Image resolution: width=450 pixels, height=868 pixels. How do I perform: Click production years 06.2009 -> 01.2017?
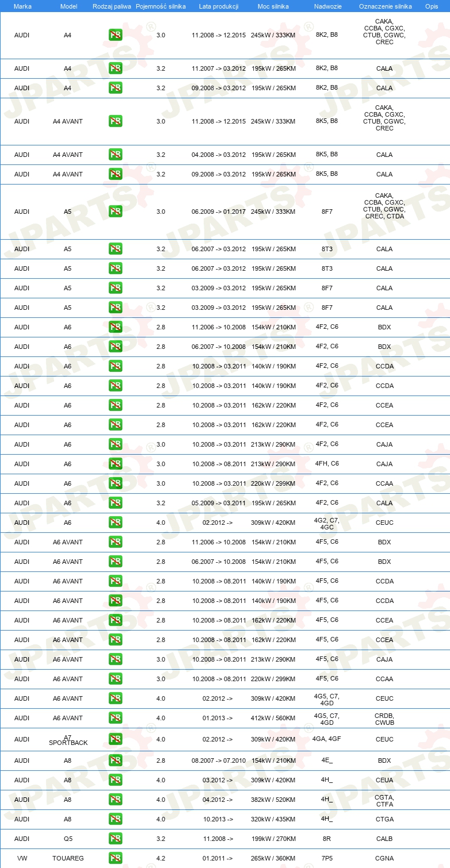[219, 212]
